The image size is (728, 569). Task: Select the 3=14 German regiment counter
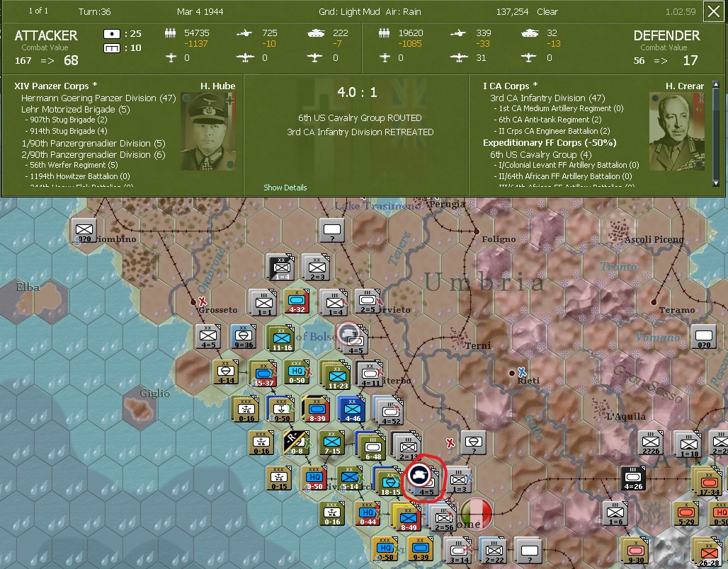point(457,551)
